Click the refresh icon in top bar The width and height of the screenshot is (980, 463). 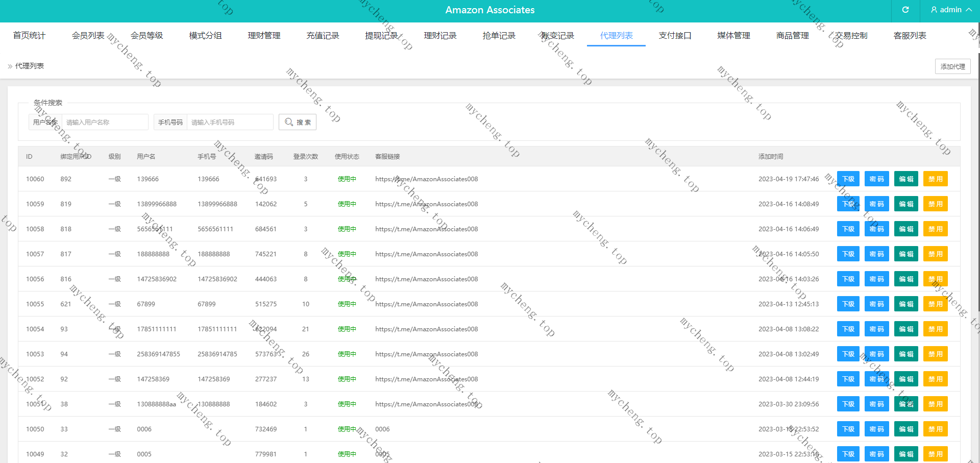click(x=905, y=10)
